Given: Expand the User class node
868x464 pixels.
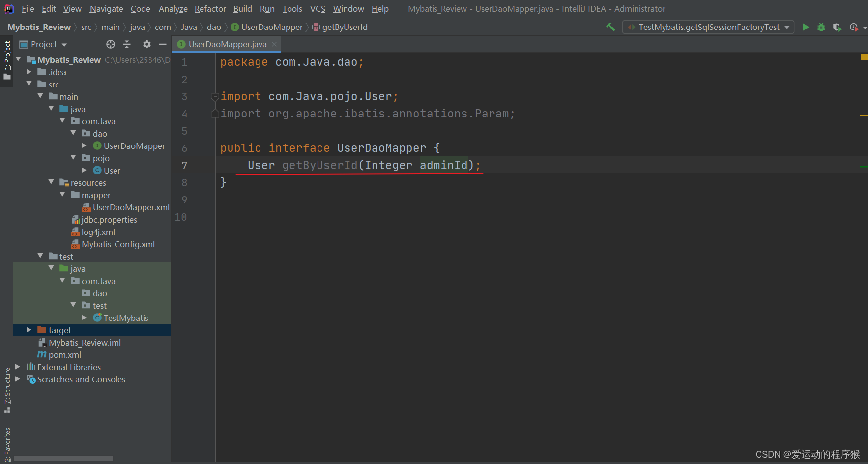Looking at the screenshot, I should pos(84,170).
